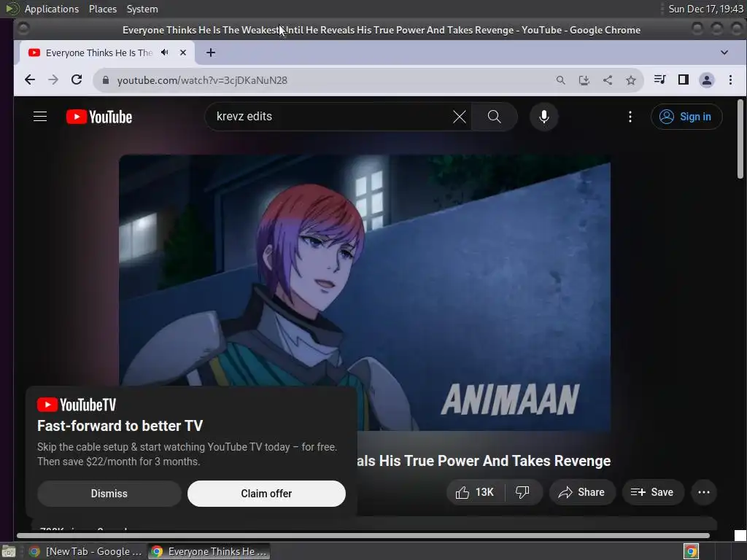This screenshot has height=560, width=747.
Task: Open the Applications menu
Action: [52, 9]
